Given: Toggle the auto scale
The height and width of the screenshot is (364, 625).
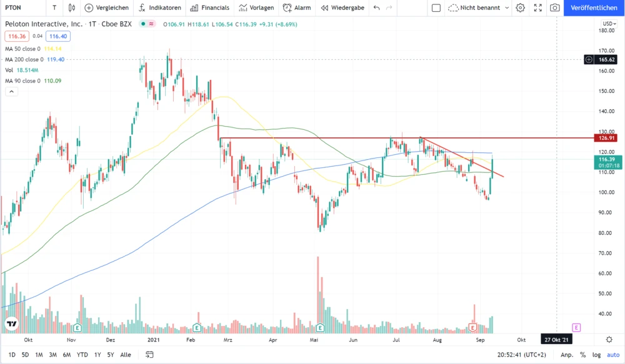Looking at the screenshot, I should tap(613, 355).
